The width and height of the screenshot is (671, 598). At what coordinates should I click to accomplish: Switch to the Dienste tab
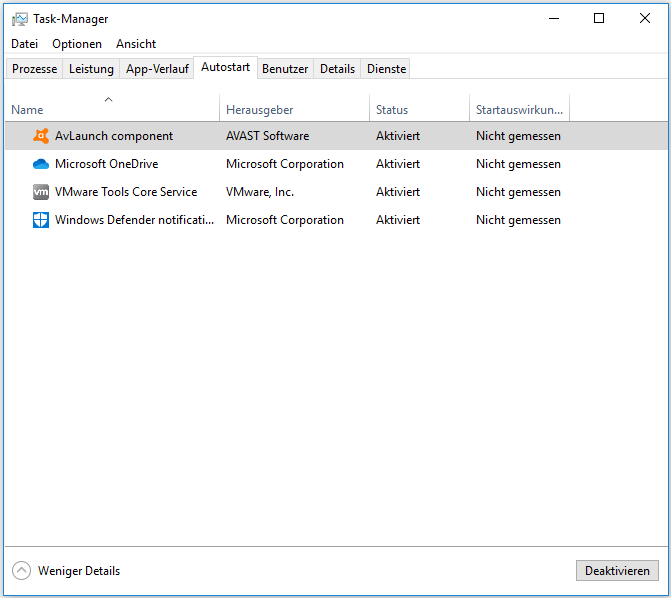386,69
